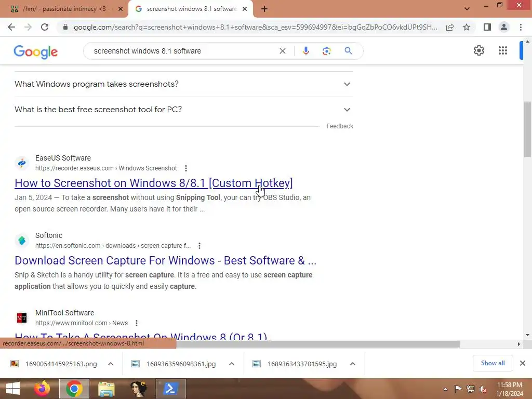Screen dimensions: 532x399
Task: Open tab search chevron in title bar
Action: click(x=467, y=9)
